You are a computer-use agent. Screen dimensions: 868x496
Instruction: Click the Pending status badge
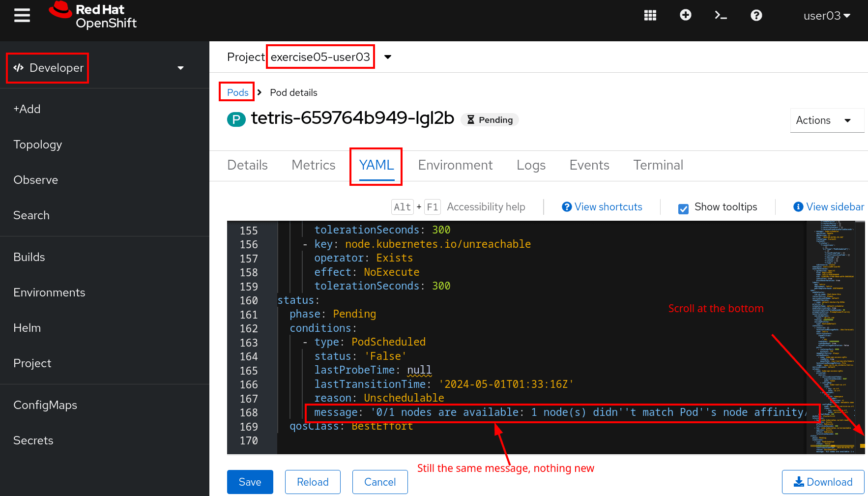(490, 120)
